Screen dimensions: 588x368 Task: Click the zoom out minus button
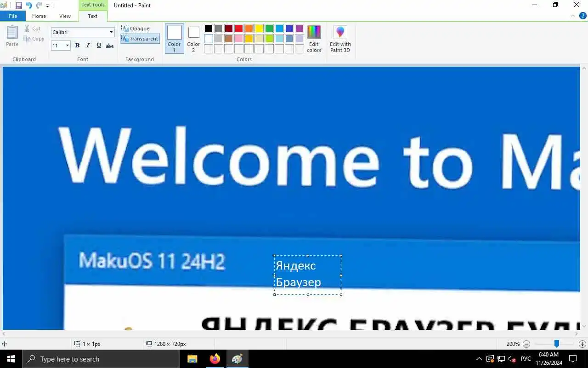click(527, 344)
